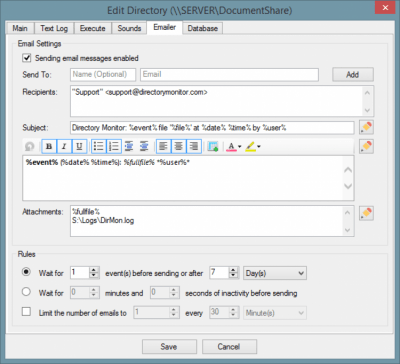
Task: Insert a bulleted list
Action: 98,146
